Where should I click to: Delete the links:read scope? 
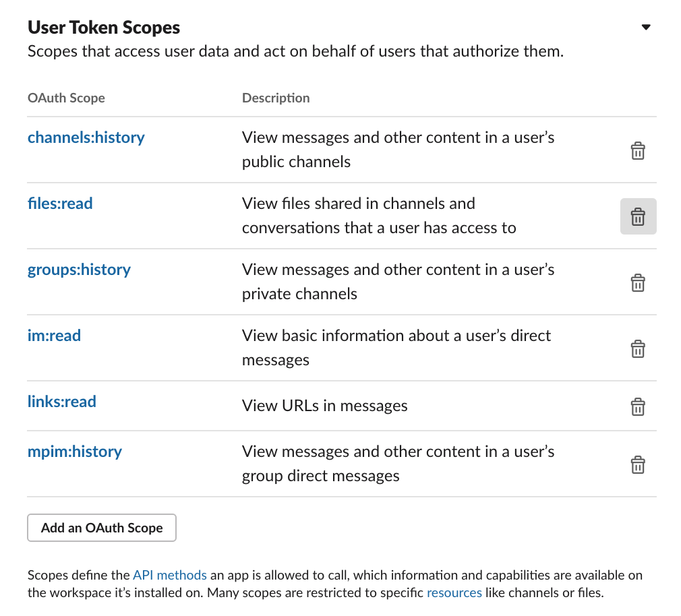638,406
